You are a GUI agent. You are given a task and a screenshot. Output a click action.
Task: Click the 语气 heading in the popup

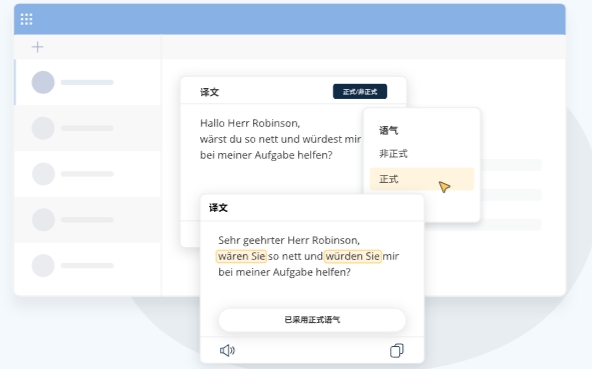click(388, 131)
